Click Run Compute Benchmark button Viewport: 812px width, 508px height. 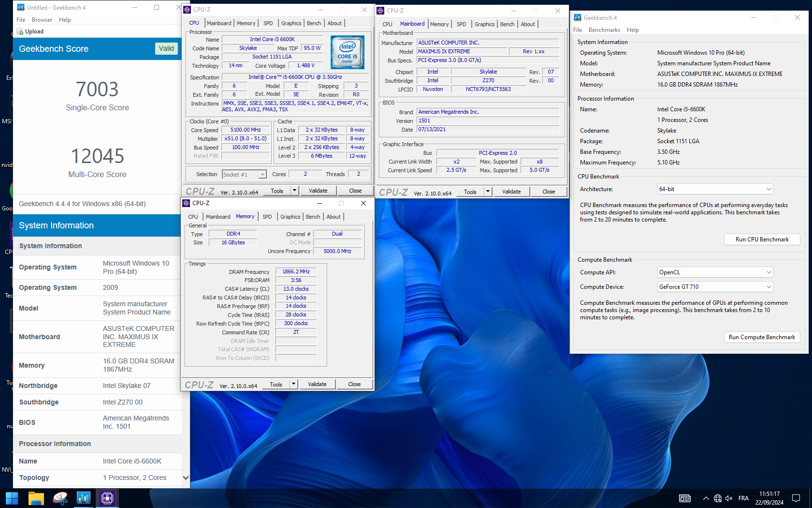click(x=762, y=337)
